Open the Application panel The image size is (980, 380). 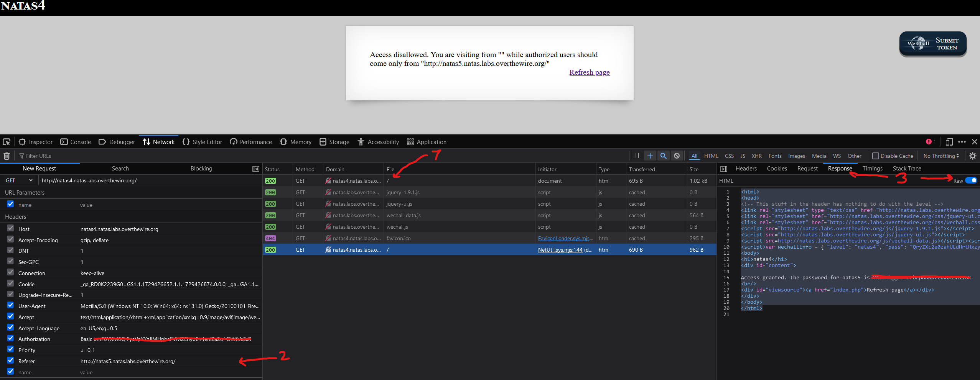point(427,142)
